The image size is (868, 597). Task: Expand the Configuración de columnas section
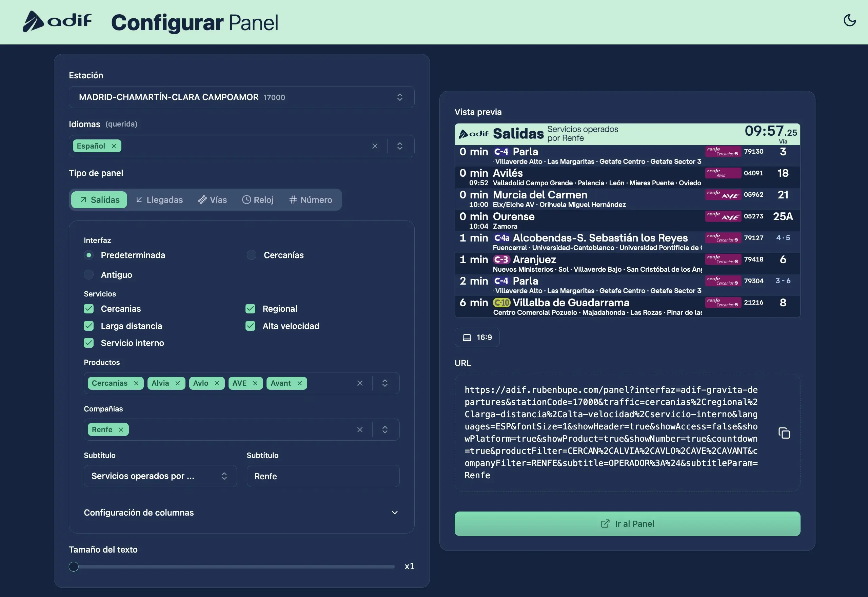tap(241, 513)
